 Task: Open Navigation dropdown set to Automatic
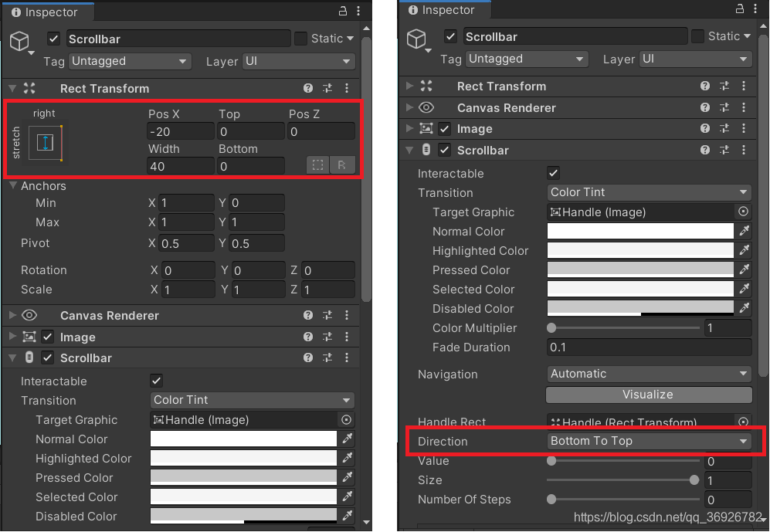(649, 374)
